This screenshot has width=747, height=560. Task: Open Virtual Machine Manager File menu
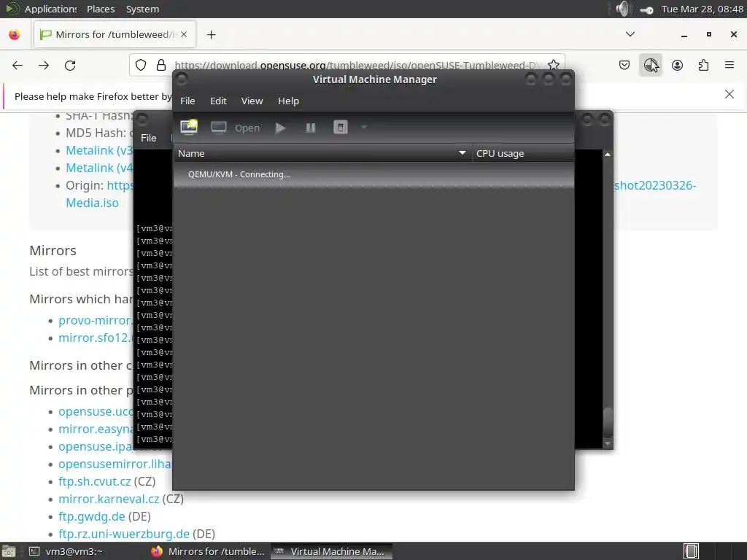[187, 101]
